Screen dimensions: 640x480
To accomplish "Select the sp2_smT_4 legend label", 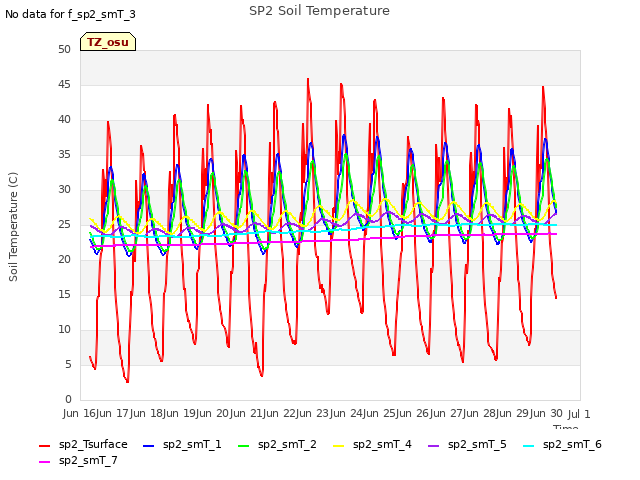I will (382, 444).
